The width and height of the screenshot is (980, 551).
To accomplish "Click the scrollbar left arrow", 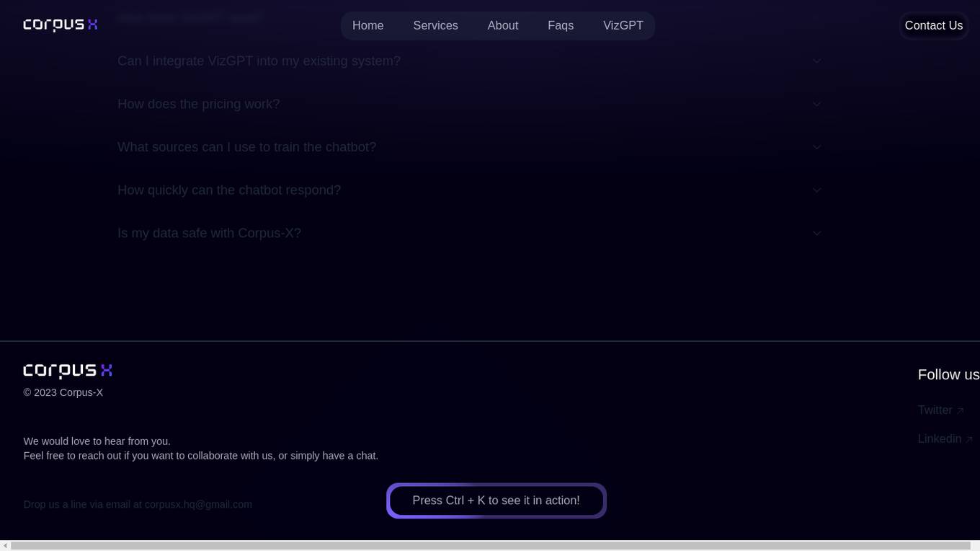I will tap(5, 545).
